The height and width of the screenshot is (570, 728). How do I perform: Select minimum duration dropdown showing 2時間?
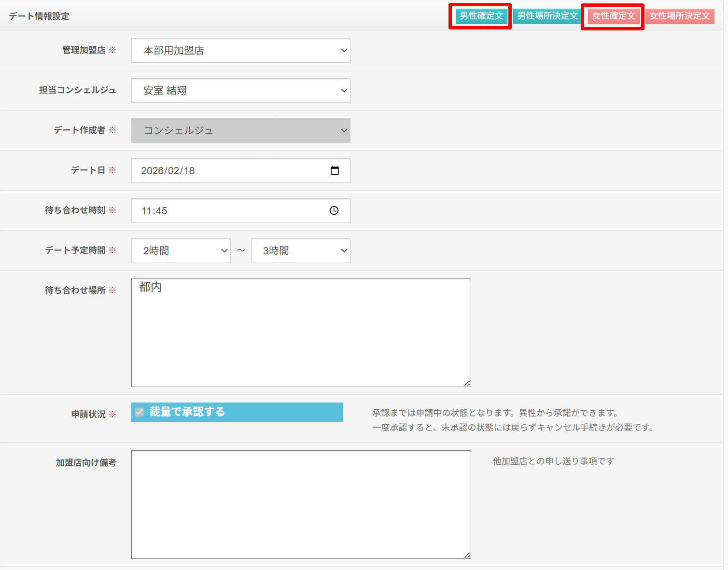(181, 251)
